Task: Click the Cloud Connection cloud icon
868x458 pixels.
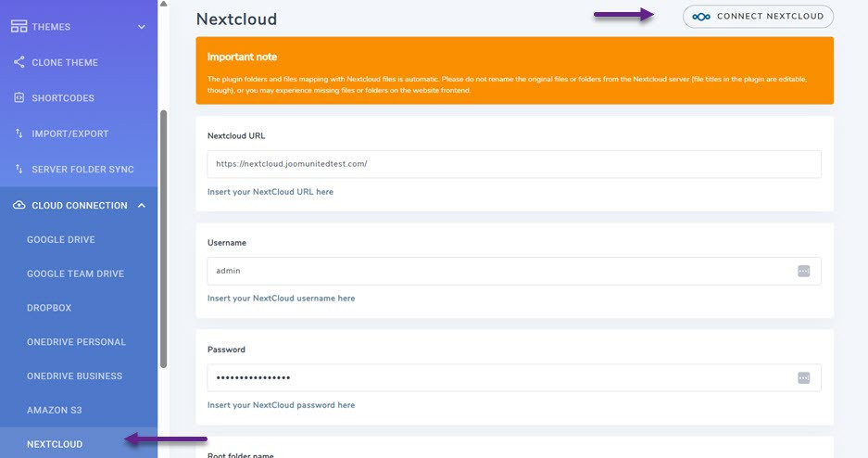Action: 19,205
